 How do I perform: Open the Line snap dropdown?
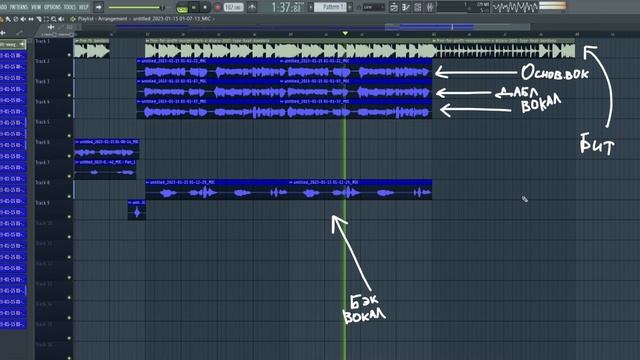373,7
